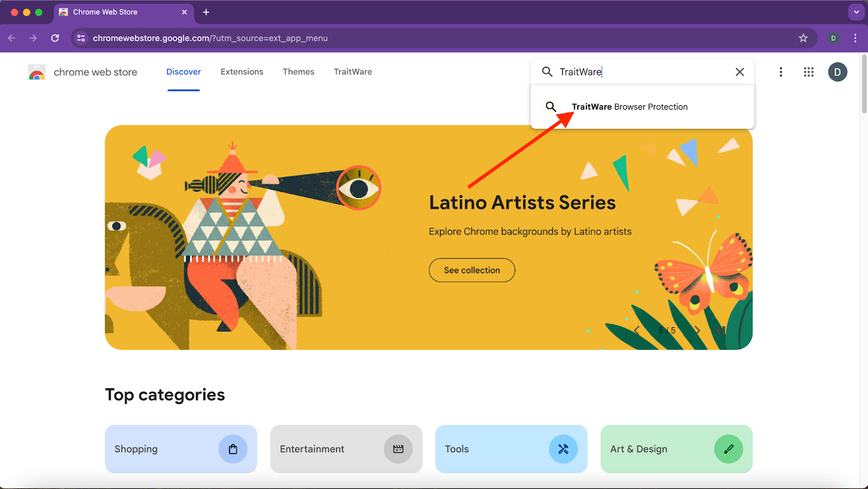Click the Latino Artists Series heading

pos(522,203)
